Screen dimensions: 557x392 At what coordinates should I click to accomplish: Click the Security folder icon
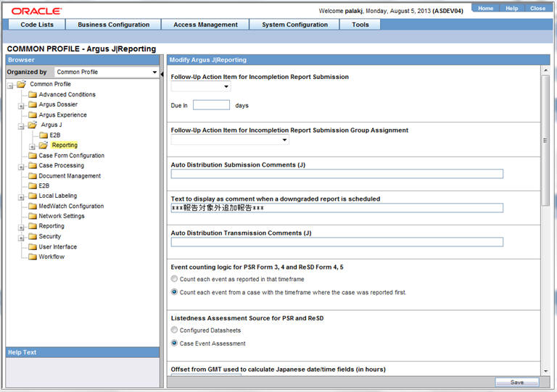click(33, 236)
